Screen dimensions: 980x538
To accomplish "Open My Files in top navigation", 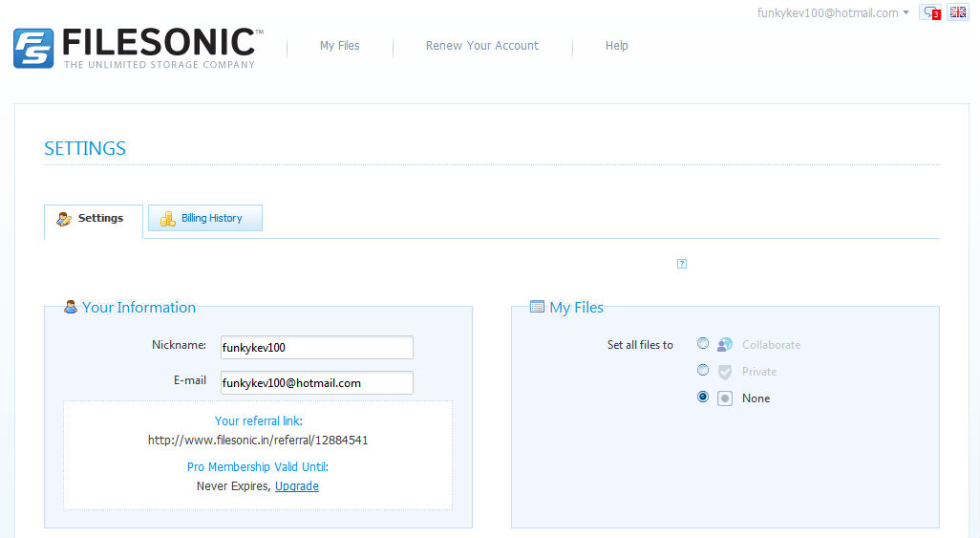I will click(x=339, y=46).
